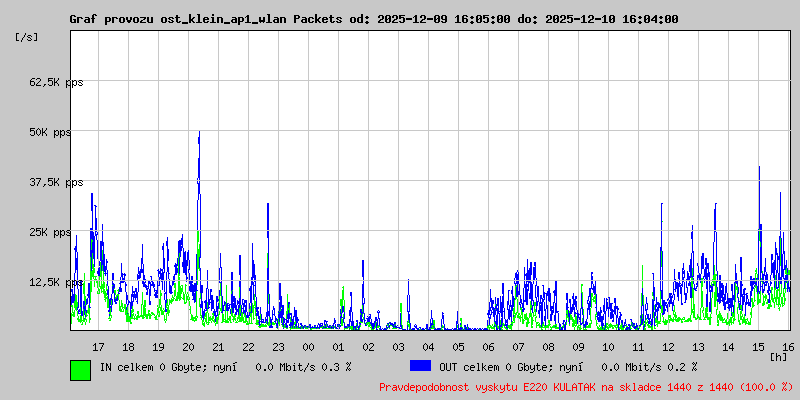
Task: Select the '12,5K pps' axis label
Action: [x=56, y=282]
